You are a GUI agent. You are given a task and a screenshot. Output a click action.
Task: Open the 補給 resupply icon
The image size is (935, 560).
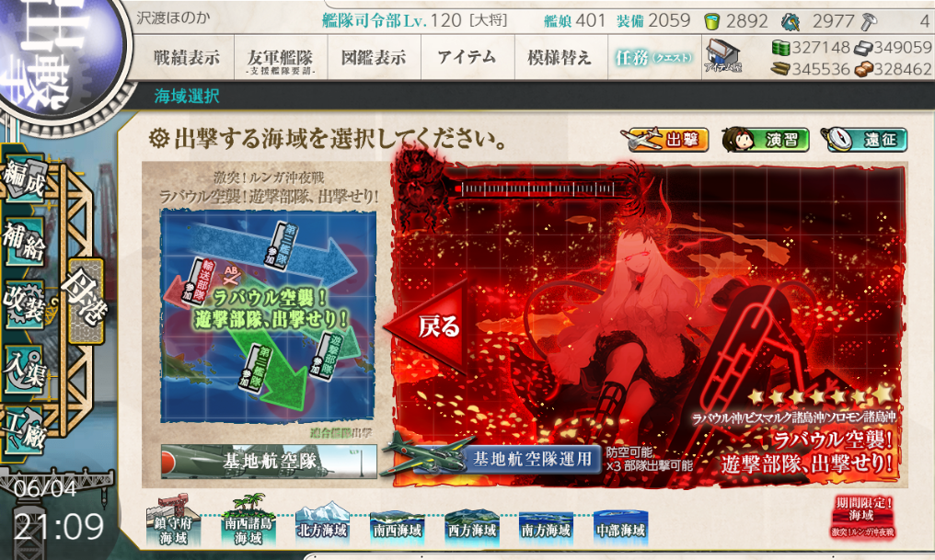[25, 243]
